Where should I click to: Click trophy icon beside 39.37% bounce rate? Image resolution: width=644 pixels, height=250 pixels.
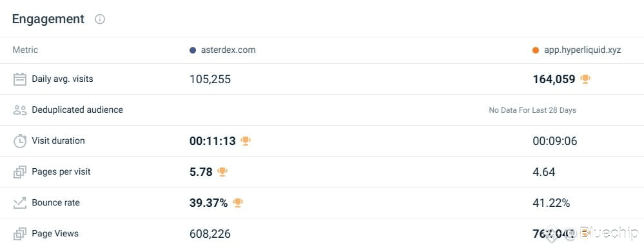[x=238, y=202]
